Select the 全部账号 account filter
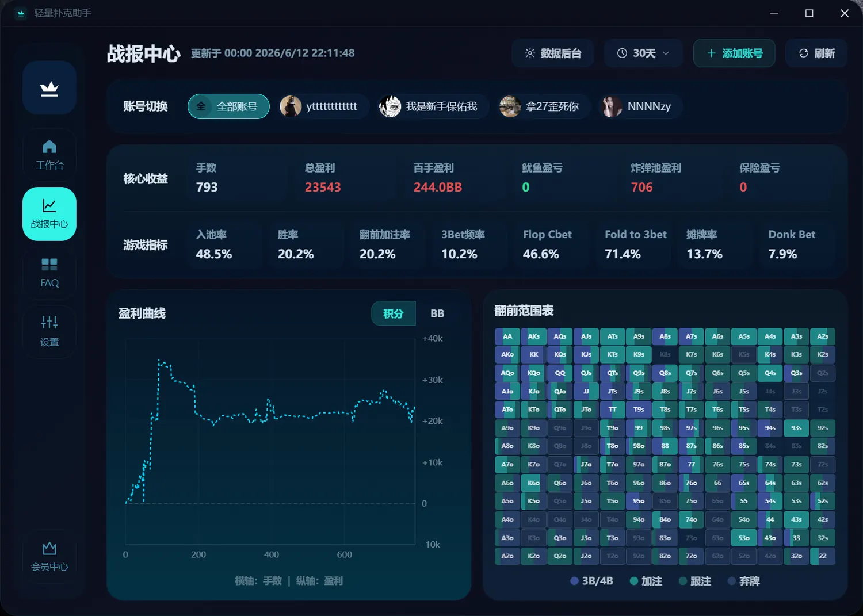Viewport: 863px width, 616px height. click(x=228, y=106)
